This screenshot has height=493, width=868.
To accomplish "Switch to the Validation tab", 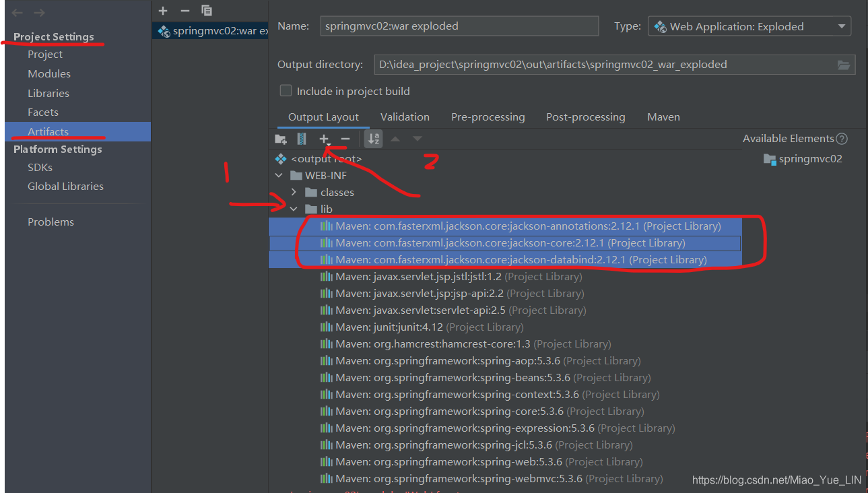I will [x=404, y=117].
